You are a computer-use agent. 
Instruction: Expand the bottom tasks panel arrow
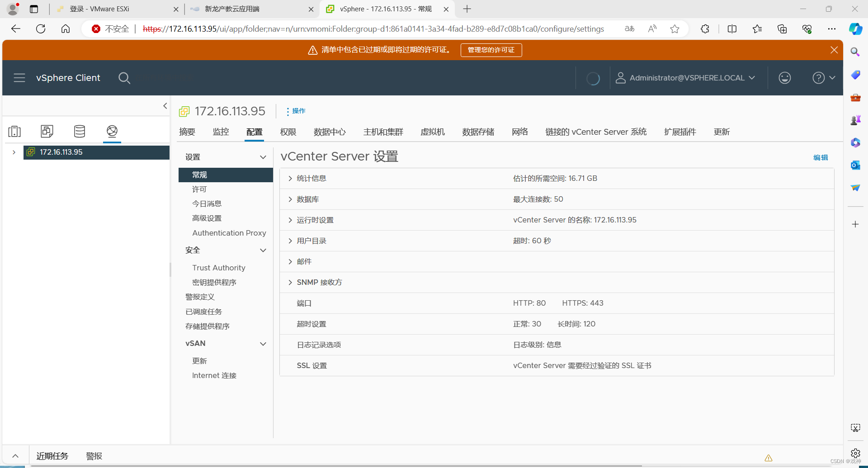click(15, 456)
